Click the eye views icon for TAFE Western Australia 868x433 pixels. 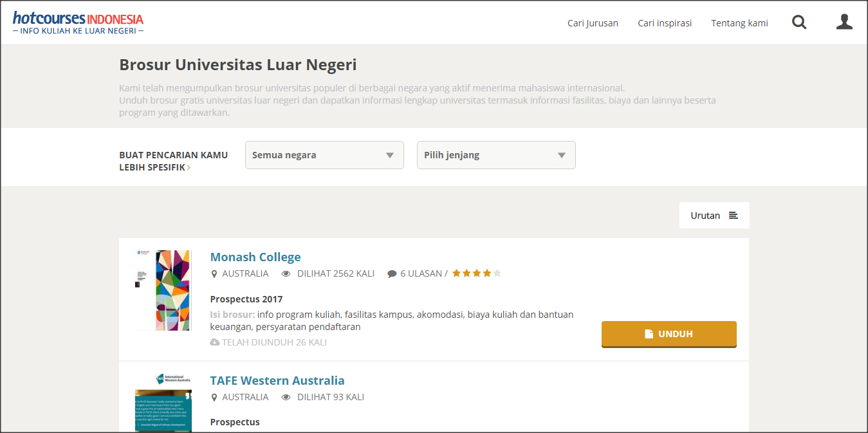(286, 398)
